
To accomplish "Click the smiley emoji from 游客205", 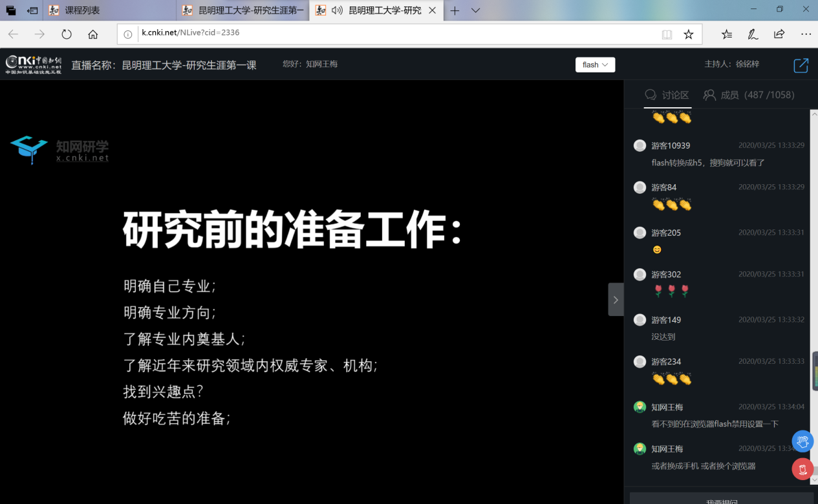I will 657,249.
